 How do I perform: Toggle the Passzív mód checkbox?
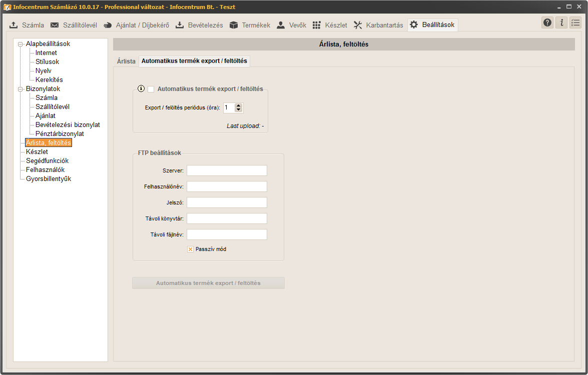point(190,249)
